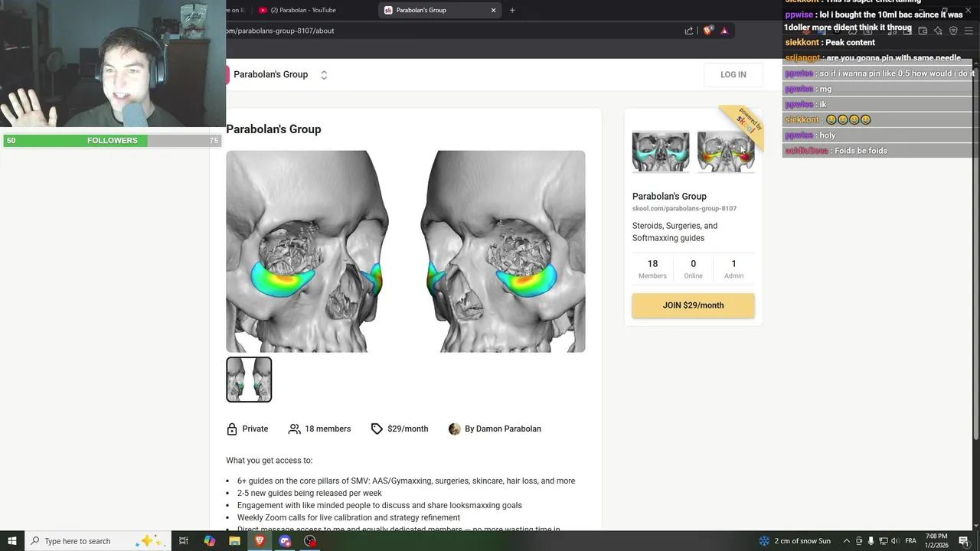Click the 0 Online stat

693,269
